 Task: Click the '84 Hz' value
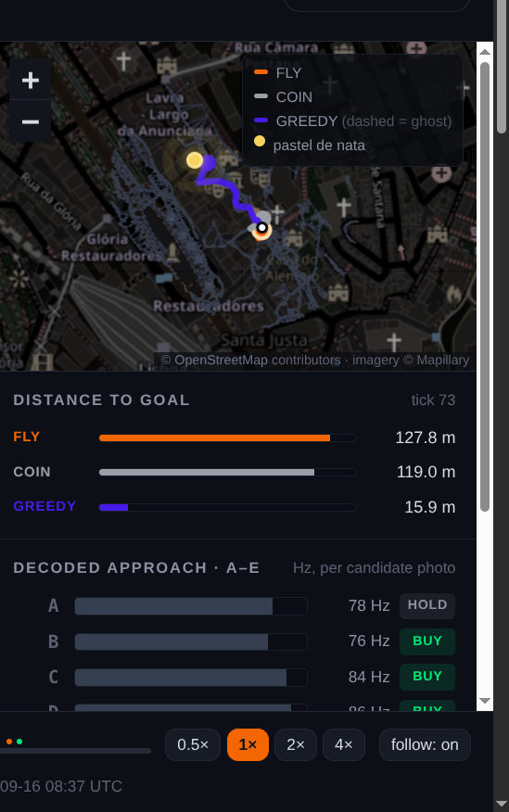point(369,677)
